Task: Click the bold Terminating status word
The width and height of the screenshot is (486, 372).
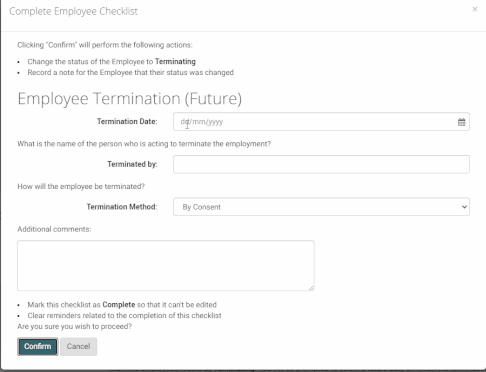Action: click(175, 62)
